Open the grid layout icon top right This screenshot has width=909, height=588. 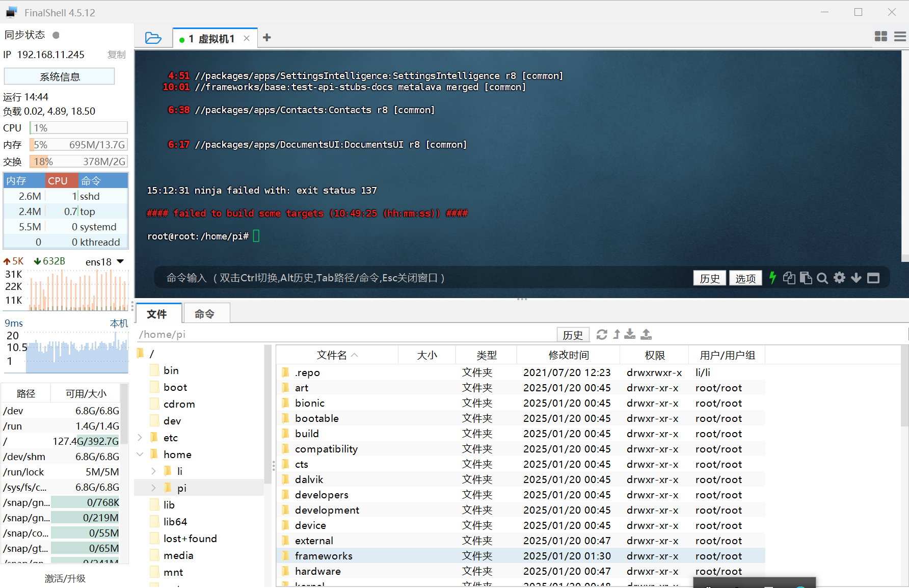tap(880, 36)
